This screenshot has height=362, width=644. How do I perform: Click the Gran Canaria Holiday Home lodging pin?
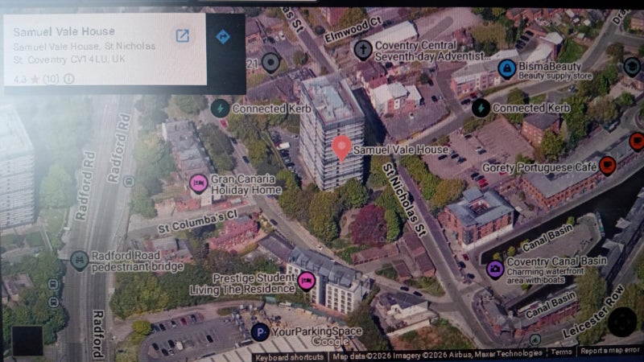point(198,183)
